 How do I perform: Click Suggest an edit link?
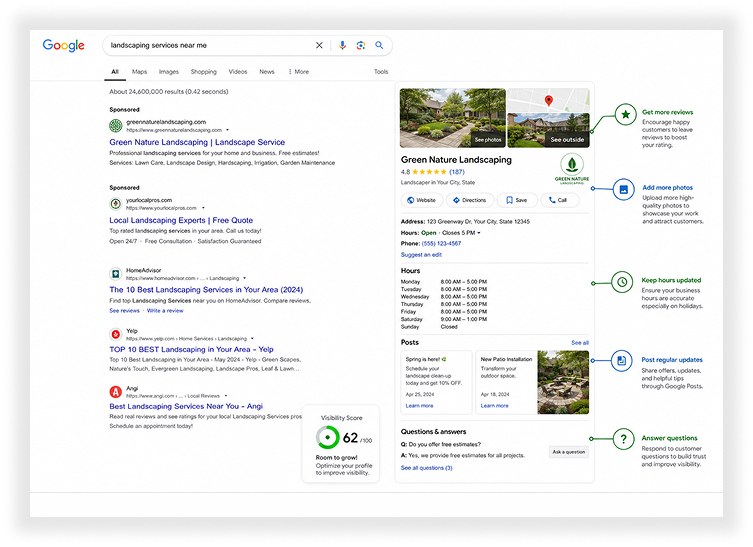pyautogui.click(x=421, y=255)
